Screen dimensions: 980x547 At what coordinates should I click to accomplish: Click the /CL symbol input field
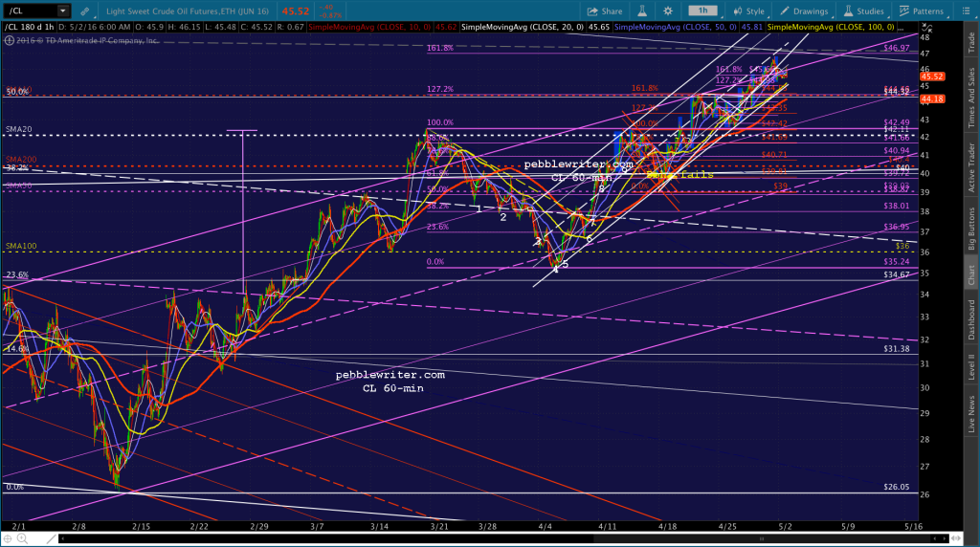[30, 11]
